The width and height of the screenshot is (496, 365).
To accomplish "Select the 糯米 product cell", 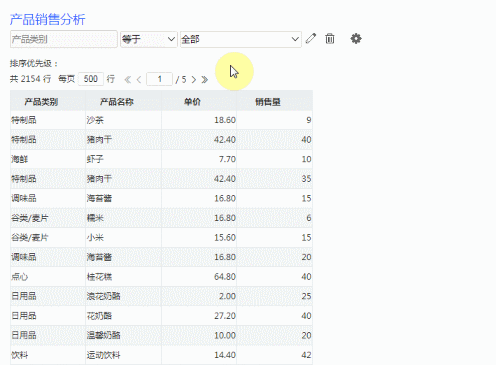I will pos(123,218).
